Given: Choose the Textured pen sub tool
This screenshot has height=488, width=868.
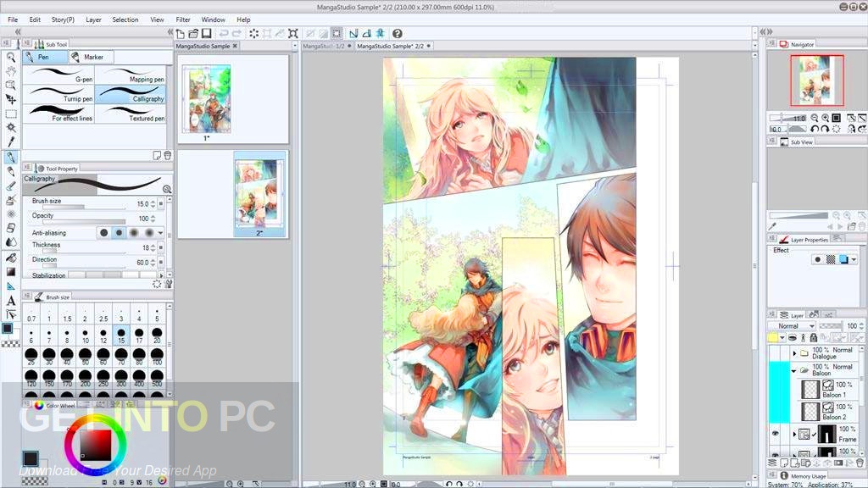Looking at the screenshot, I should [x=131, y=114].
